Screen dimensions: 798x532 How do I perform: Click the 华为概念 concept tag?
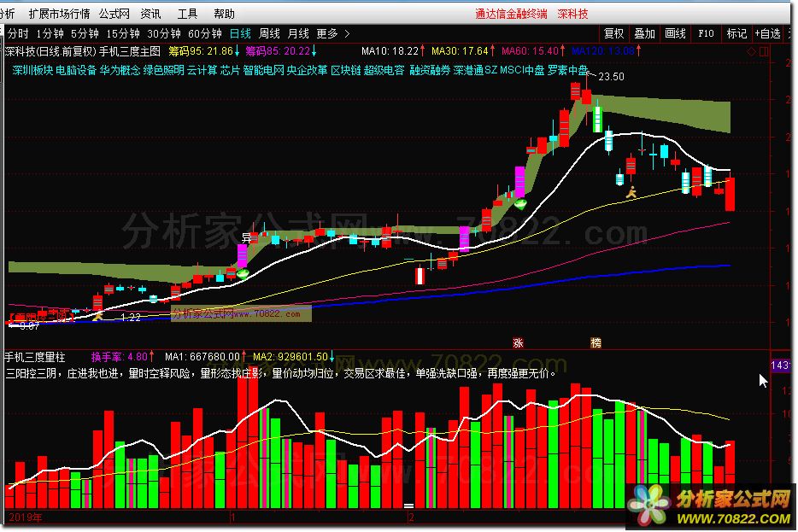click(x=120, y=69)
